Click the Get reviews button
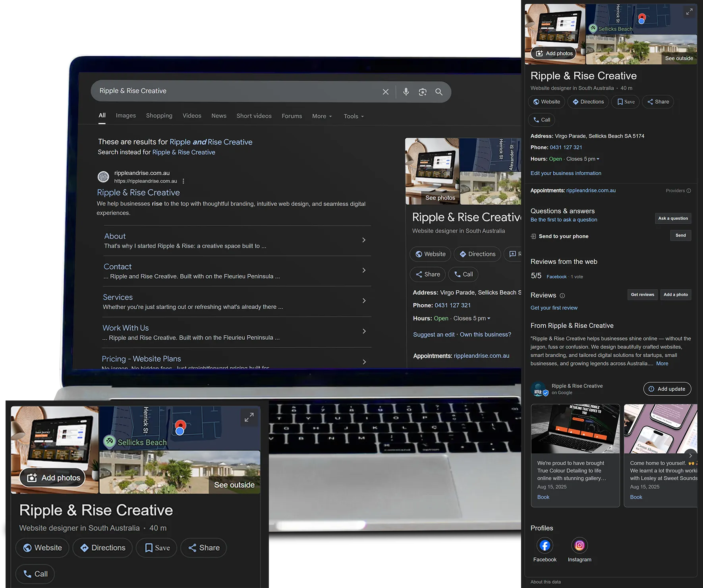The image size is (703, 588). coord(642,295)
